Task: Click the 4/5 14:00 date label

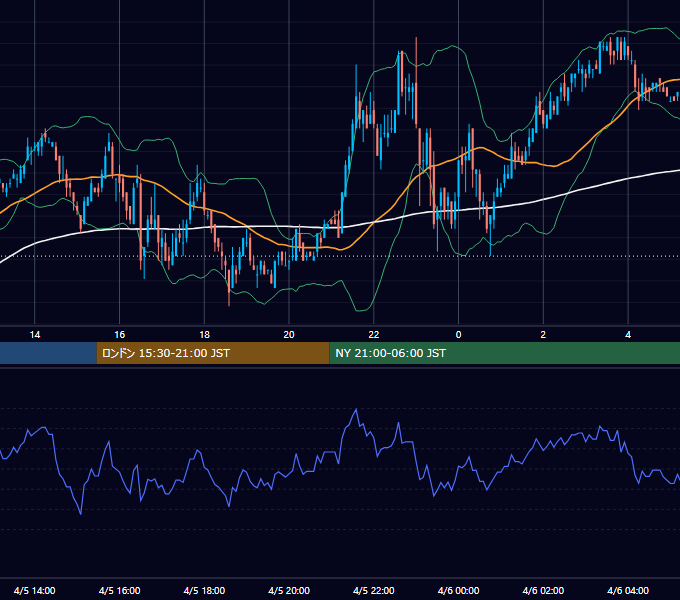Action: point(35,590)
